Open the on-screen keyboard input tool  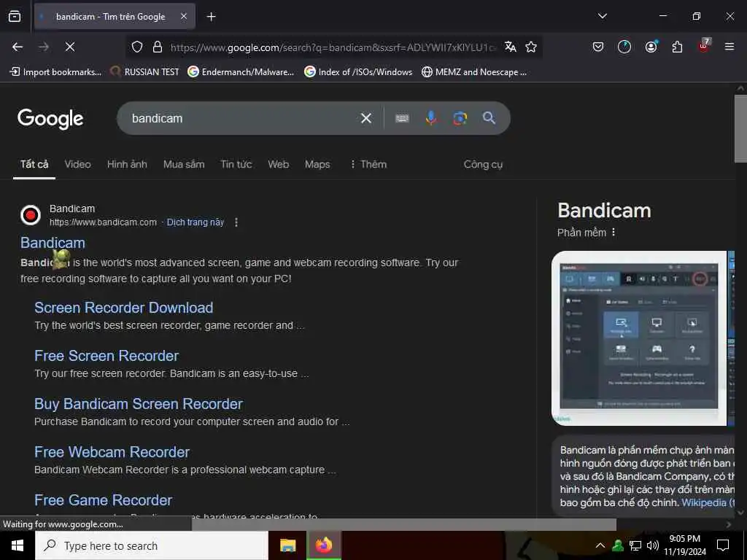click(402, 118)
